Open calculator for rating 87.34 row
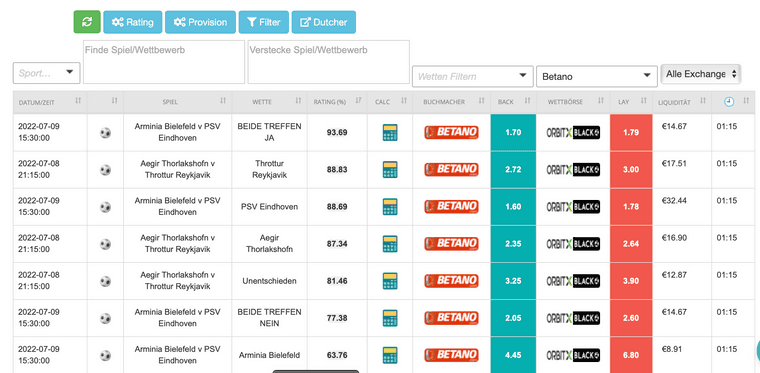Viewport: 760px width, 373px height. 390,244
